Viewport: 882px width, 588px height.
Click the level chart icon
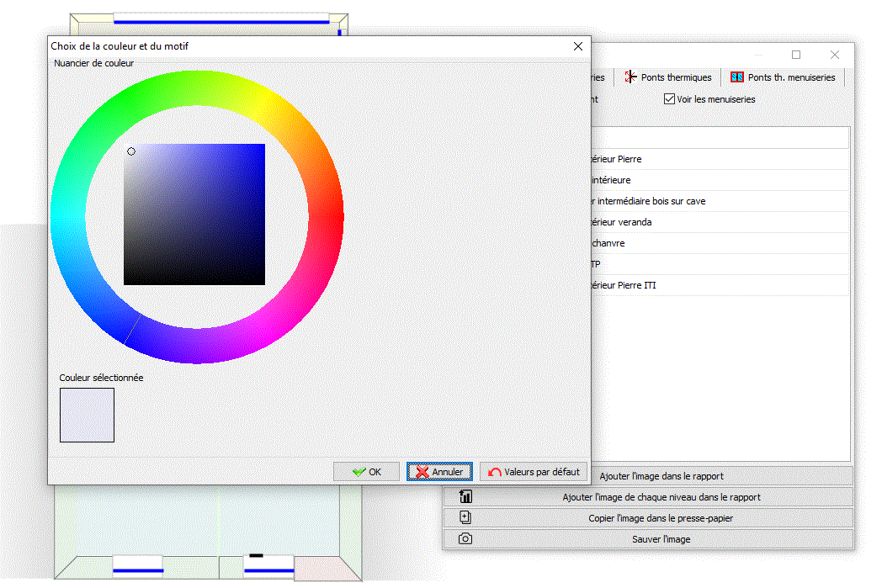coord(465,496)
